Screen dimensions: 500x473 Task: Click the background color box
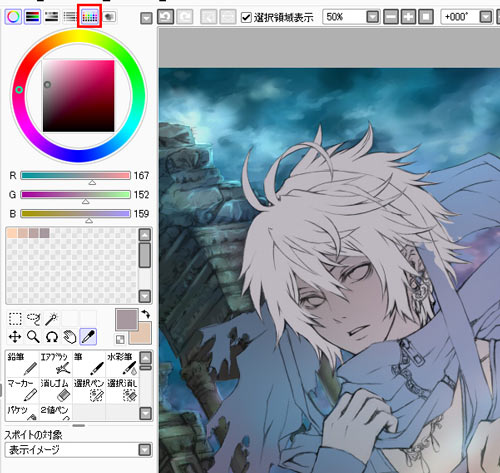coord(144,336)
